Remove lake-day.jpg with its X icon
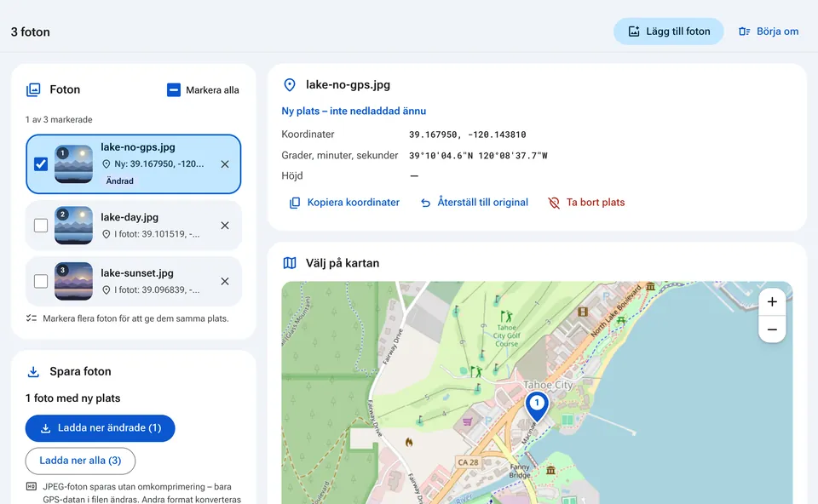The height and width of the screenshot is (504, 818). [x=225, y=225]
